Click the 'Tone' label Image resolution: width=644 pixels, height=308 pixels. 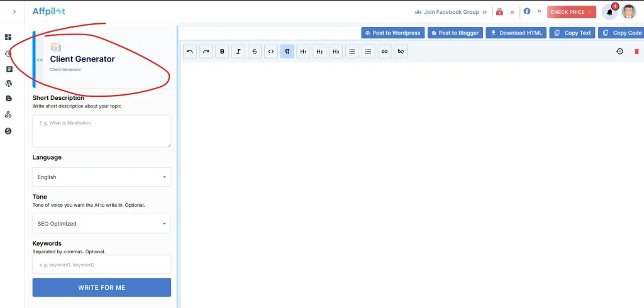coord(40,197)
